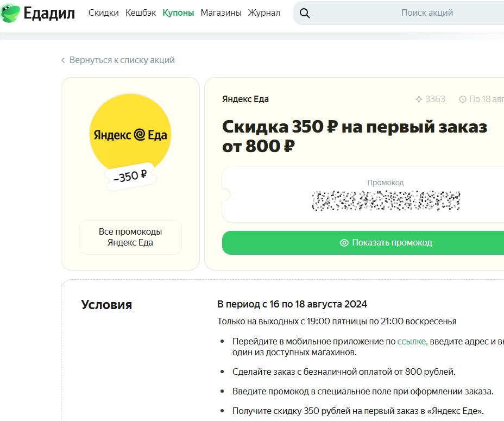This screenshot has height=421, width=504.
Task: Click the star rating icon near 3363
Action: pyautogui.click(x=419, y=99)
